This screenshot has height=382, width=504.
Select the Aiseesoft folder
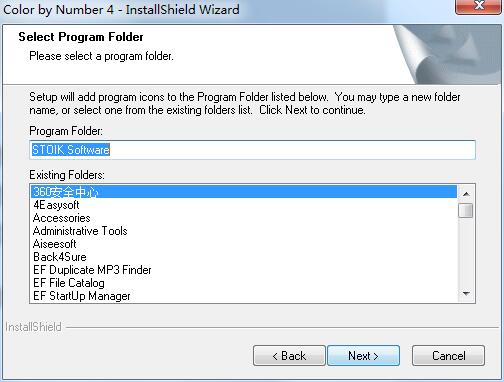pos(244,244)
